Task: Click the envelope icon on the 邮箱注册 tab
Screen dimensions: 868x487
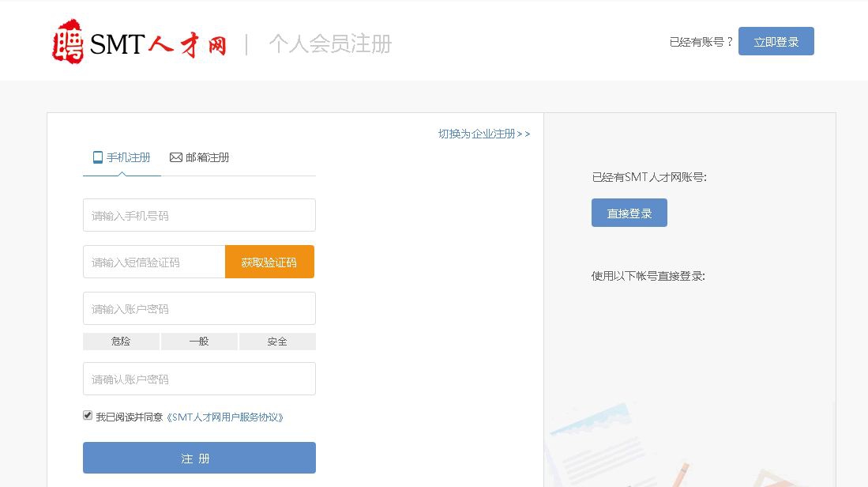Action: [x=175, y=157]
